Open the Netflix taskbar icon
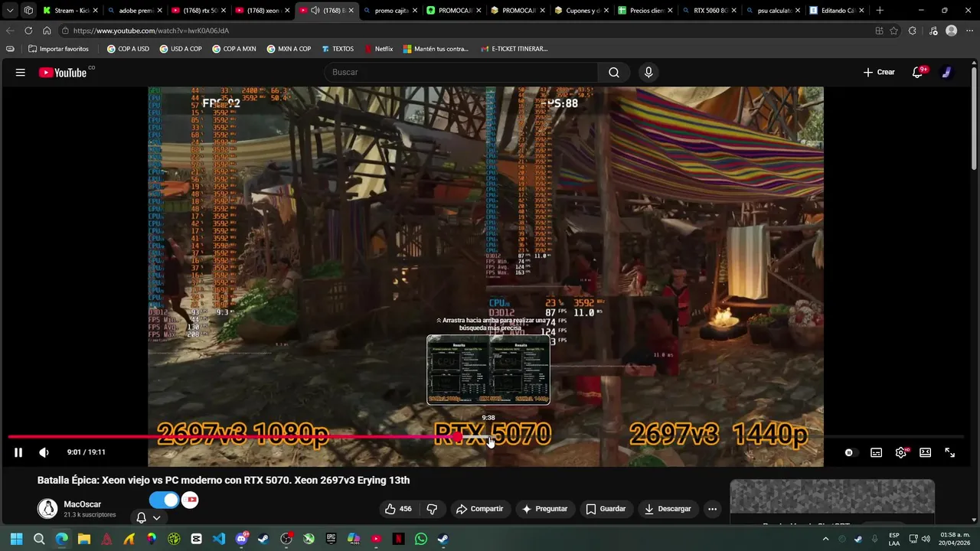This screenshot has width=980, height=551. [398, 539]
